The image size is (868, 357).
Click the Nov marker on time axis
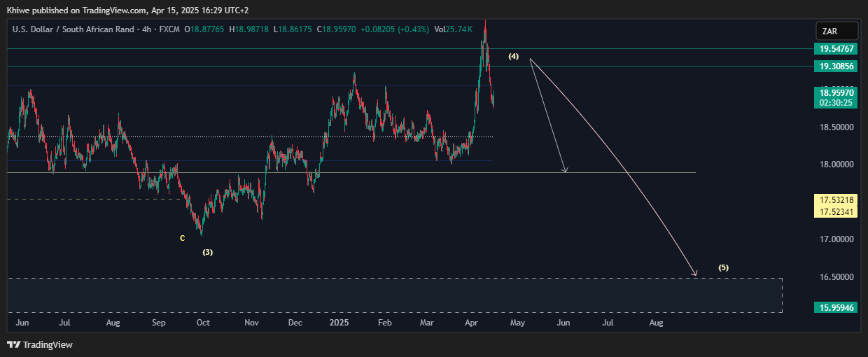[x=252, y=323]
